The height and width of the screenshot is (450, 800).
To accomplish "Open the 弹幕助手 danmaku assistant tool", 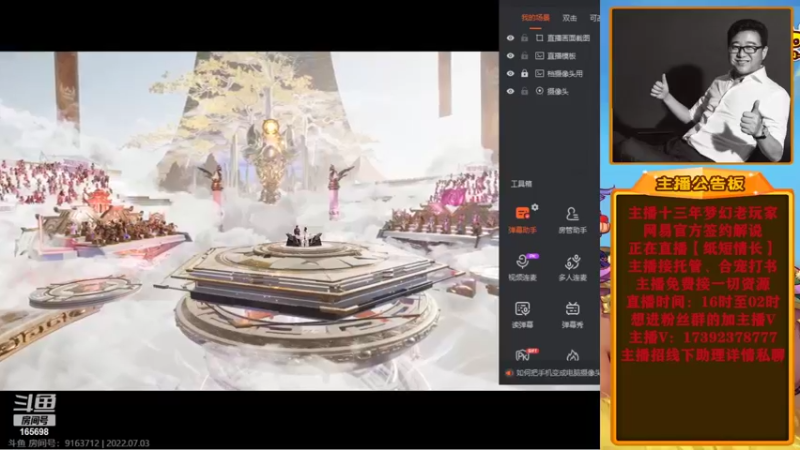I will coord(522,219).
